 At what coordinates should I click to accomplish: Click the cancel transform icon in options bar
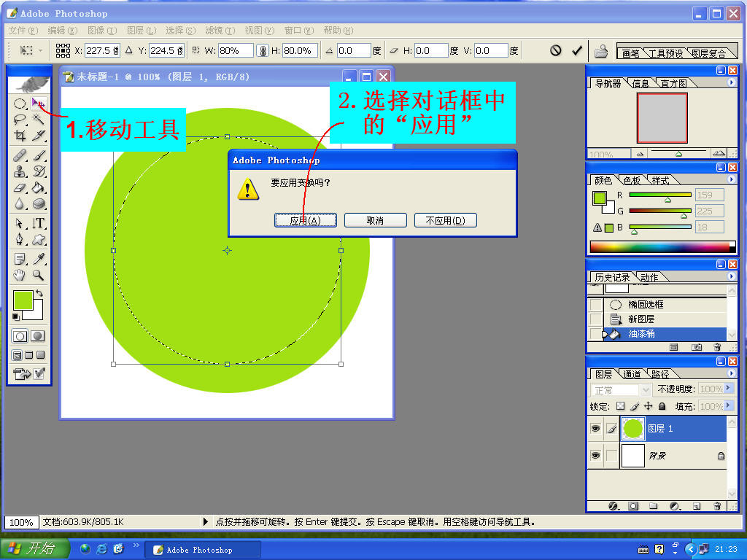point(555,50)
